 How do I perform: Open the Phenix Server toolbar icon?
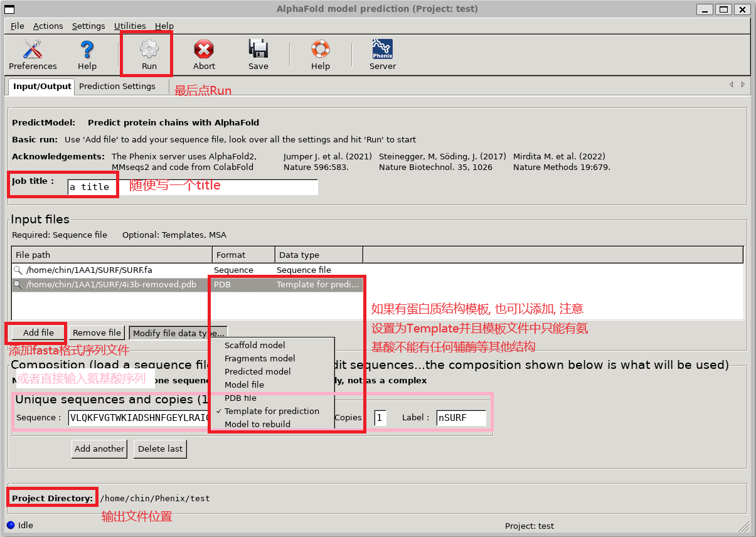pos(383,55)
